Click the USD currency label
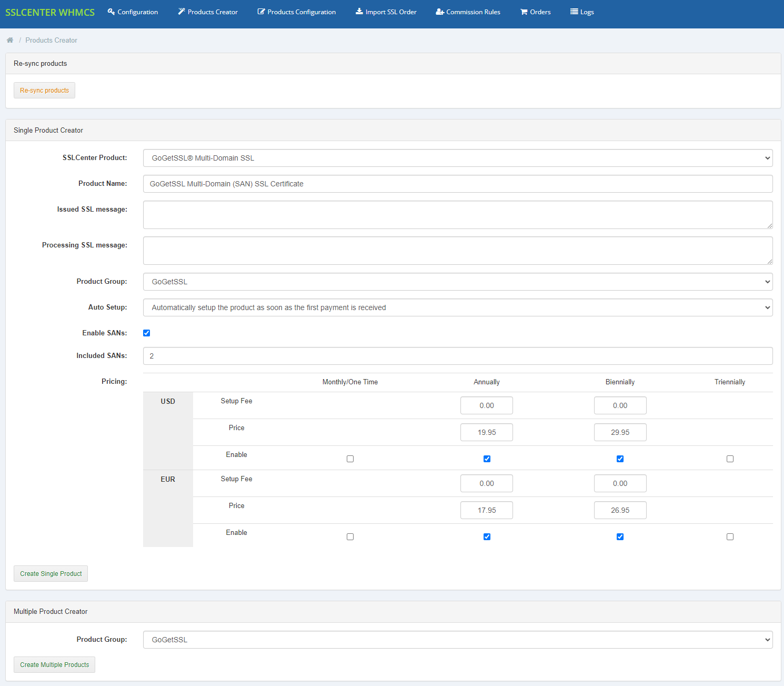 click(x=168, y=401)
